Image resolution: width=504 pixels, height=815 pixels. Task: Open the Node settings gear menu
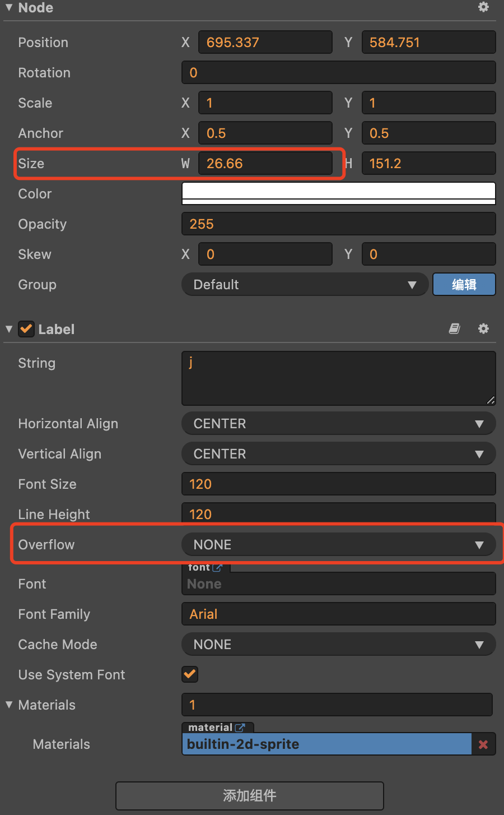[x=483, y=7]
